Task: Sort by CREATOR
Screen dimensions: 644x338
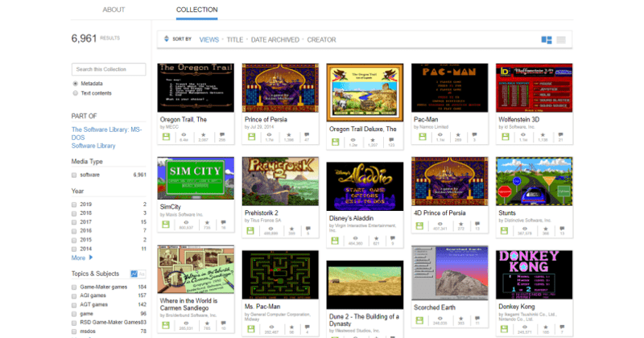Action: click(321, 40)
